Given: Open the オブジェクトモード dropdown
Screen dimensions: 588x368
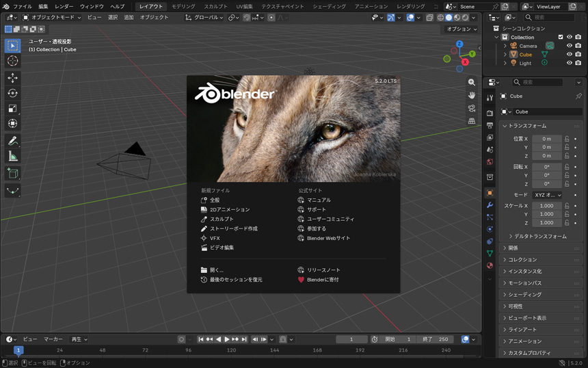Looking at the screenshot, I should [x=52, y=17].
